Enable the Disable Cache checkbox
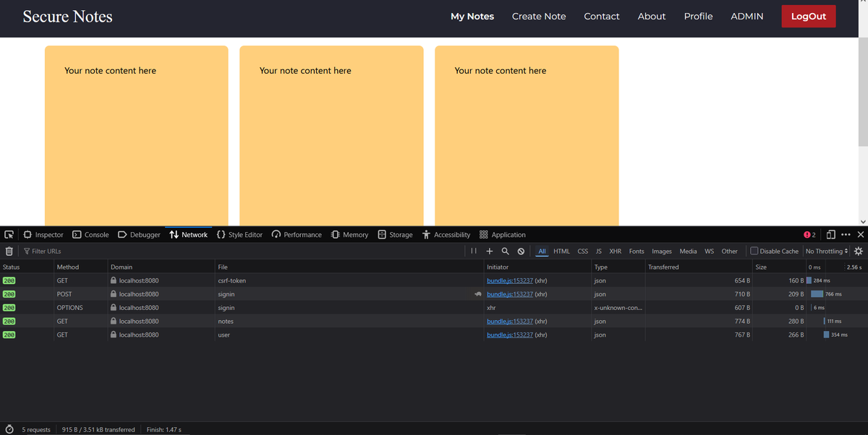868x435 pixels. coord(754,251)
